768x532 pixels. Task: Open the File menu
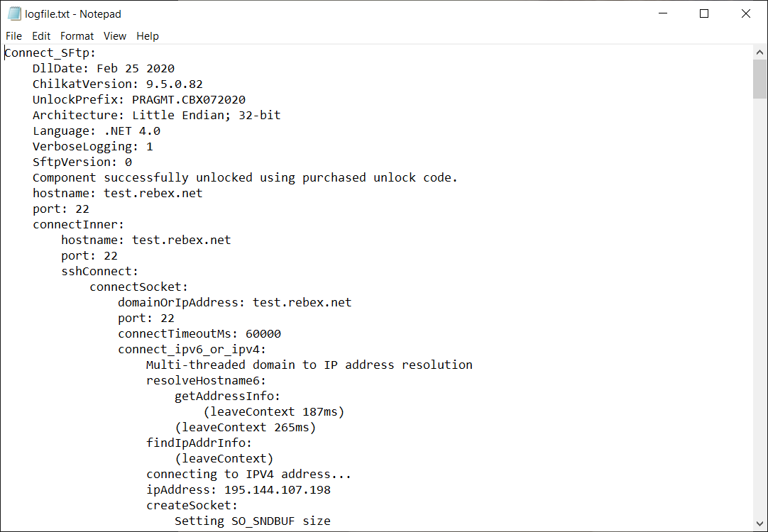tap(13, 35)
